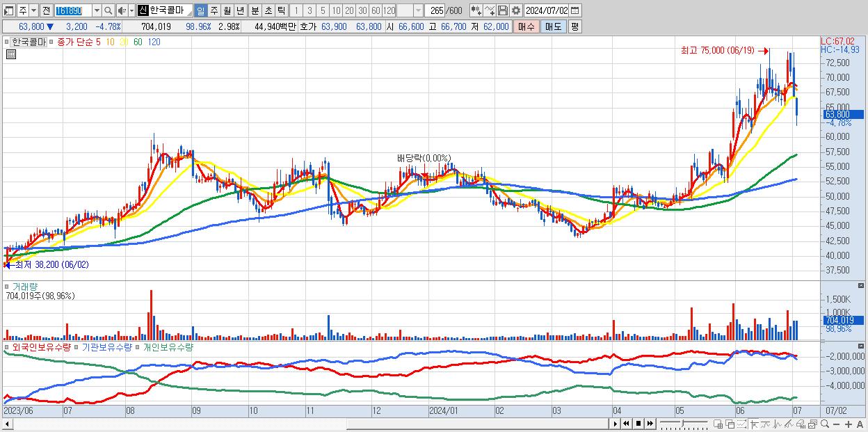Click the 평 button
The image size is (868, 432).
574,26
